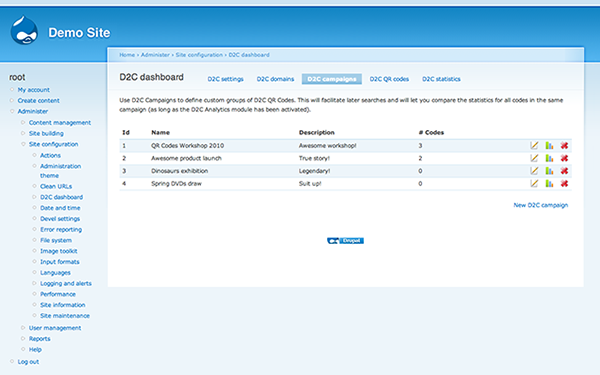This screenshot has width=600, height=375.
Task: Open My account in sidebar
Action: [34, 90]
